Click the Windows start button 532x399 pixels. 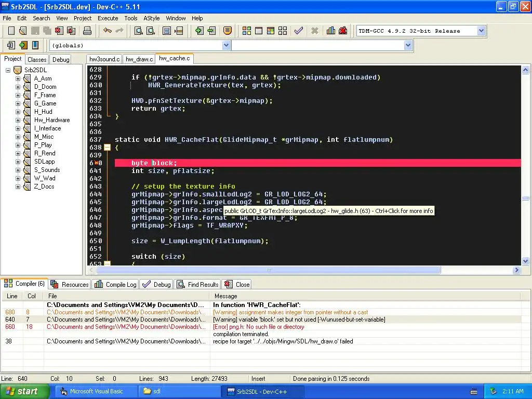coord(25,391)
